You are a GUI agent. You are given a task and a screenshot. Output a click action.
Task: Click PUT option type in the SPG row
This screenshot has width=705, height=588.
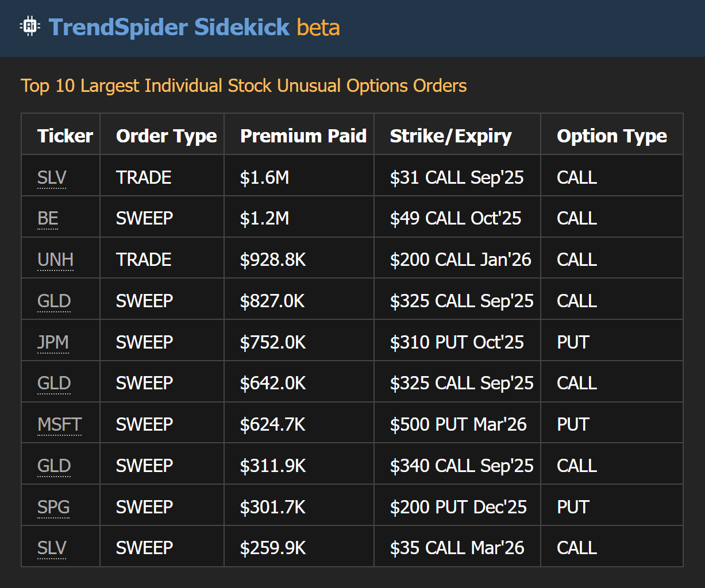573,507
